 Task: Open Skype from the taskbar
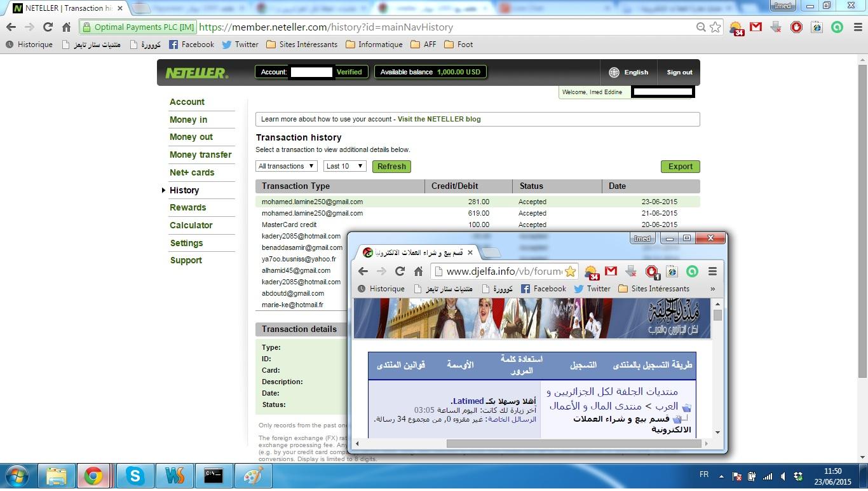[135, 476]
